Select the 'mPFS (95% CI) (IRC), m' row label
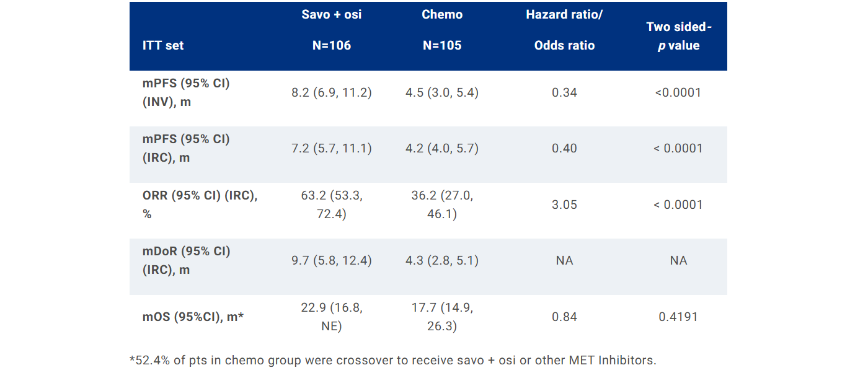 [186, 148]
